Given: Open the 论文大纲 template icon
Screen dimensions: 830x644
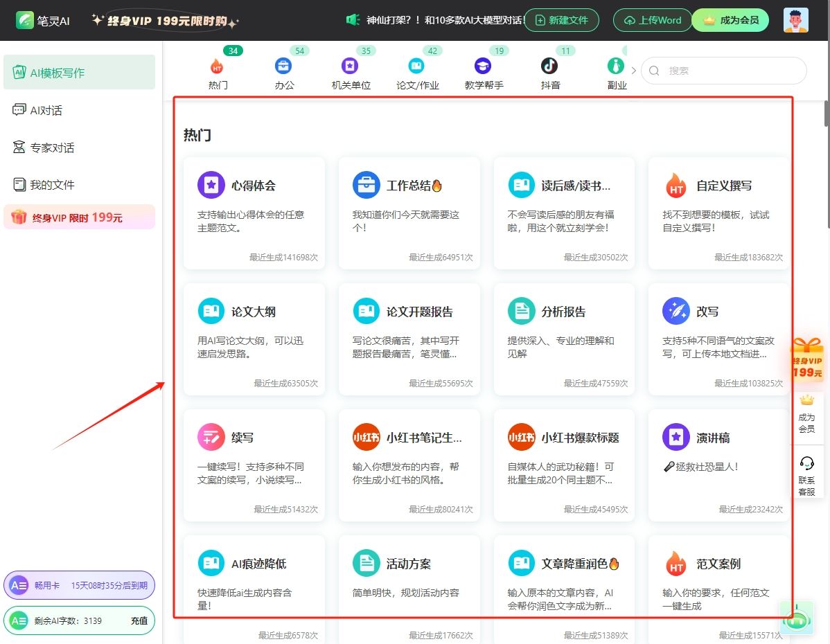Looking at the screenshot, I should point(211,311).
